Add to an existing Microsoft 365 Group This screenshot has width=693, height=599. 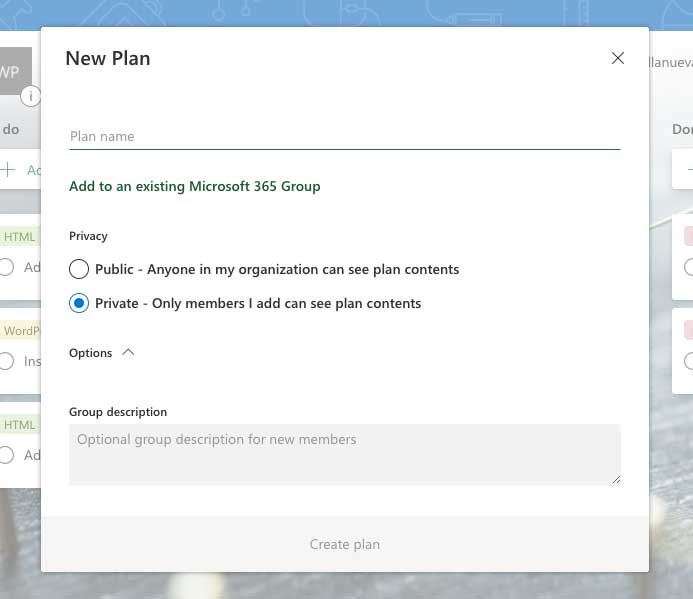[195, 186]
